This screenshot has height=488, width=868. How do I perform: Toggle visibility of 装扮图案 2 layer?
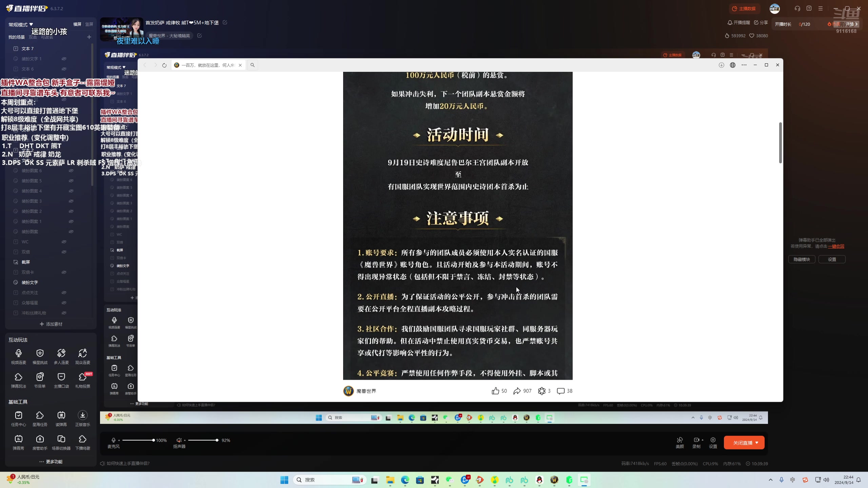71,211
